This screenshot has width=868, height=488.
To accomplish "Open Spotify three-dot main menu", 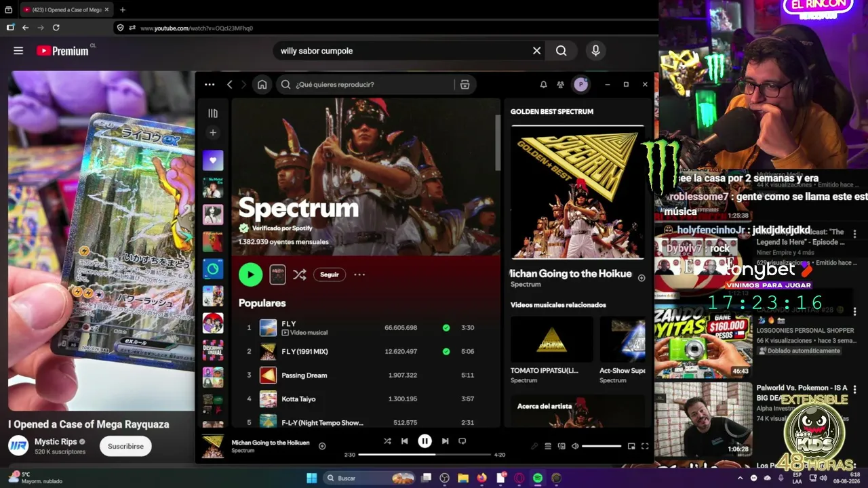I will [x=210, y=85].
